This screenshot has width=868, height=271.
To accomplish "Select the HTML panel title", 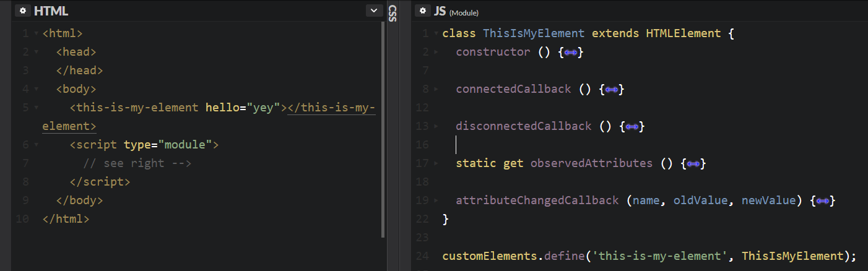I will point(51,11).
